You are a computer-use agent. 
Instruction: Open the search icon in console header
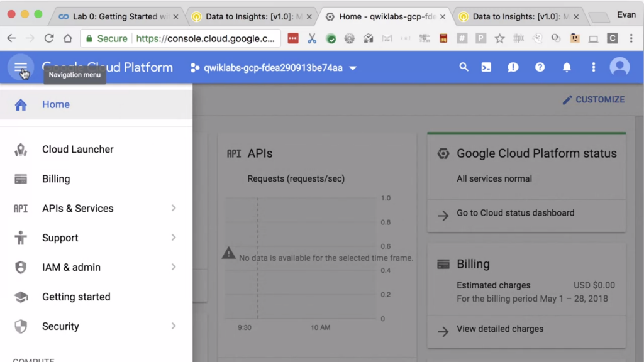coord(464,67)
